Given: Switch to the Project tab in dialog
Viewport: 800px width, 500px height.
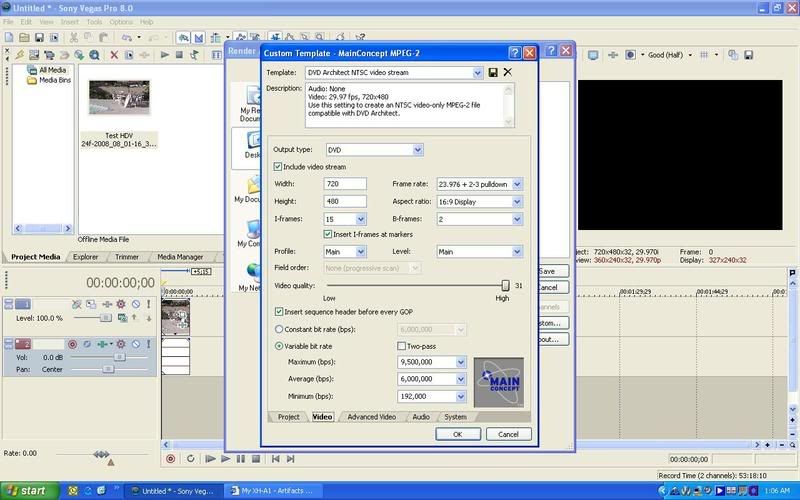Looking at the screenshot, I should click(288, 417).
